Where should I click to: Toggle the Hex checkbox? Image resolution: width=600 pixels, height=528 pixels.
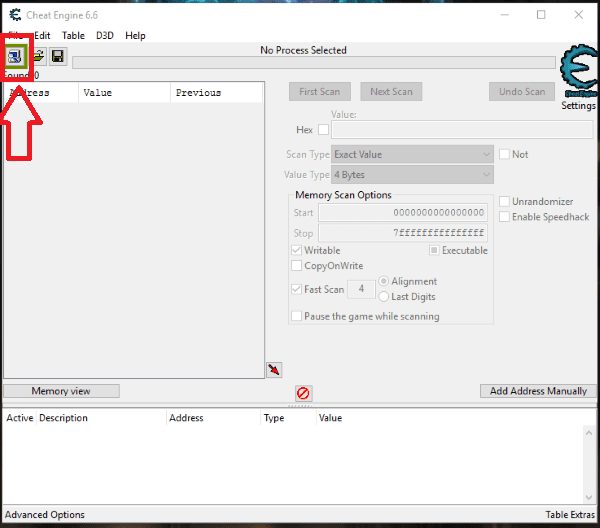(x=323, y=129)
